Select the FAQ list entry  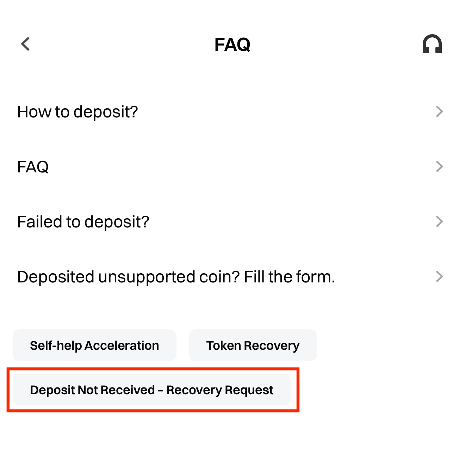click(33, 167)
